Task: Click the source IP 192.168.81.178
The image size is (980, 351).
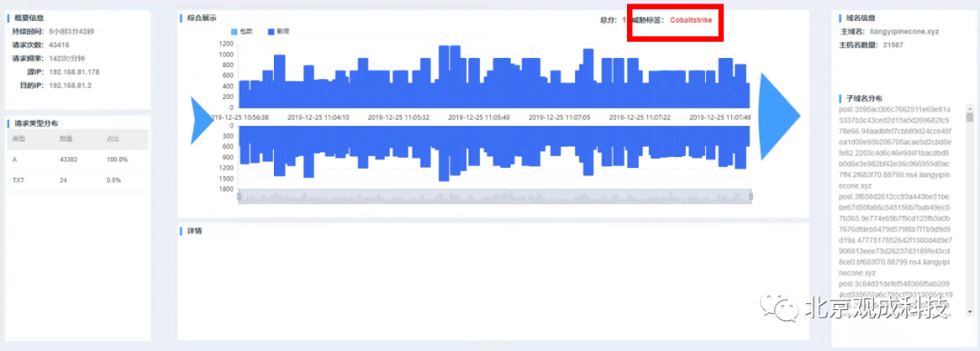Action: [x=74, y=72]
